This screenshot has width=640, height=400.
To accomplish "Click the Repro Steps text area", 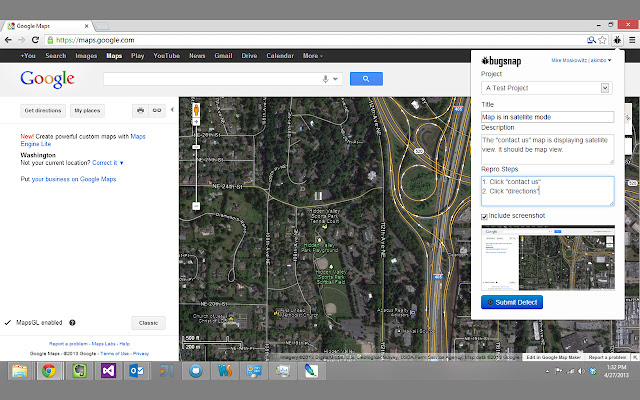I will point(547,191).
